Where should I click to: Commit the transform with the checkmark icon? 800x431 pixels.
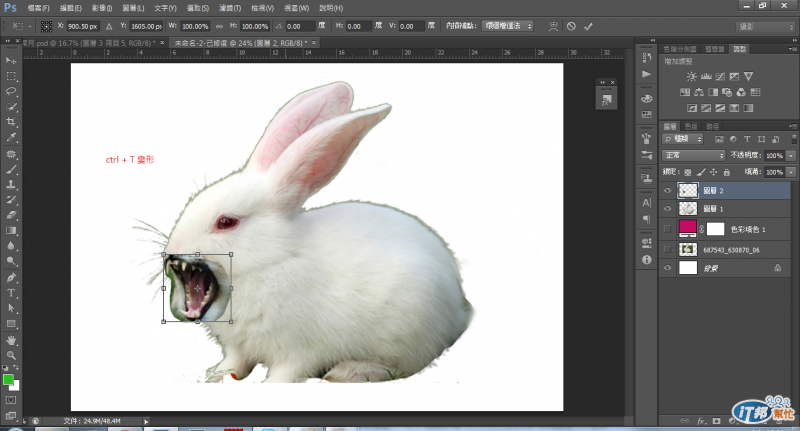pos(588,26)
